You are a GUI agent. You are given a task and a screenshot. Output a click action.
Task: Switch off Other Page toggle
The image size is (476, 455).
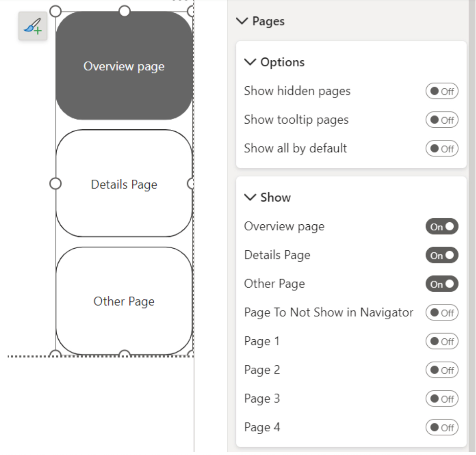(x=442, y=284)
